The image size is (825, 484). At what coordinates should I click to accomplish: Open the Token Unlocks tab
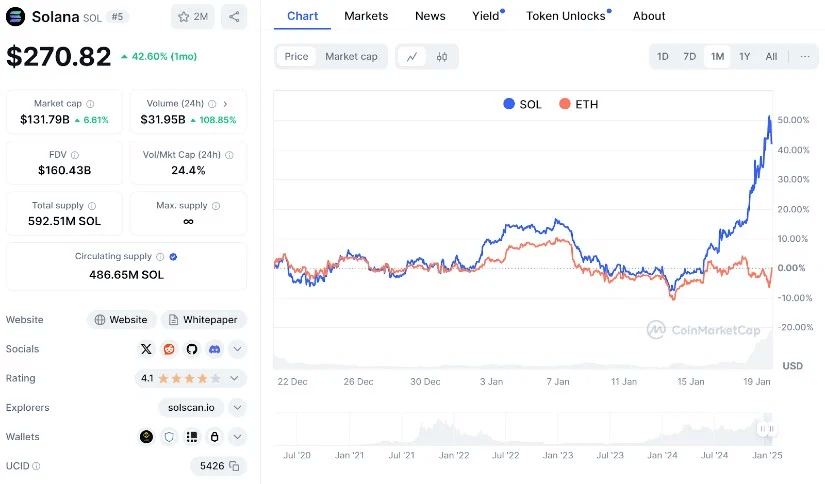tap(565, 16)
